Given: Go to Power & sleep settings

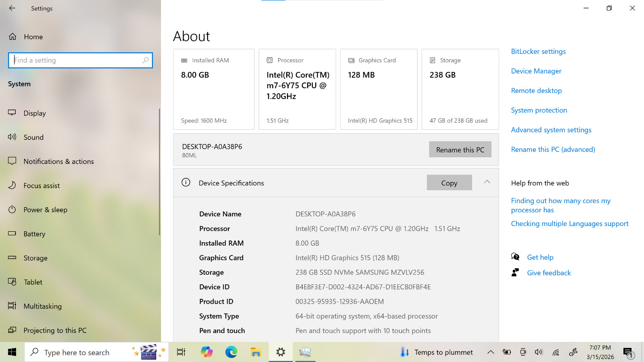Looking at the screenshot, I should click(x=45, y=210).
